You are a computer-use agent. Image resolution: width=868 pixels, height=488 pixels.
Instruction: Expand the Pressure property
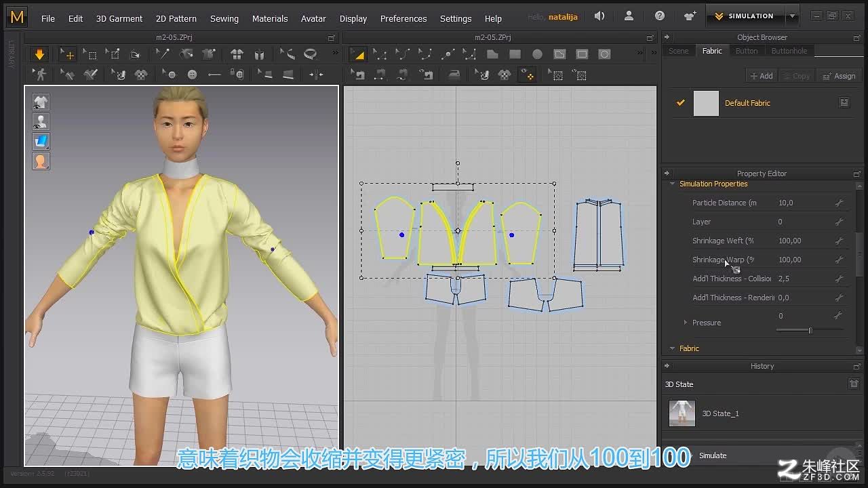(686, 323)
